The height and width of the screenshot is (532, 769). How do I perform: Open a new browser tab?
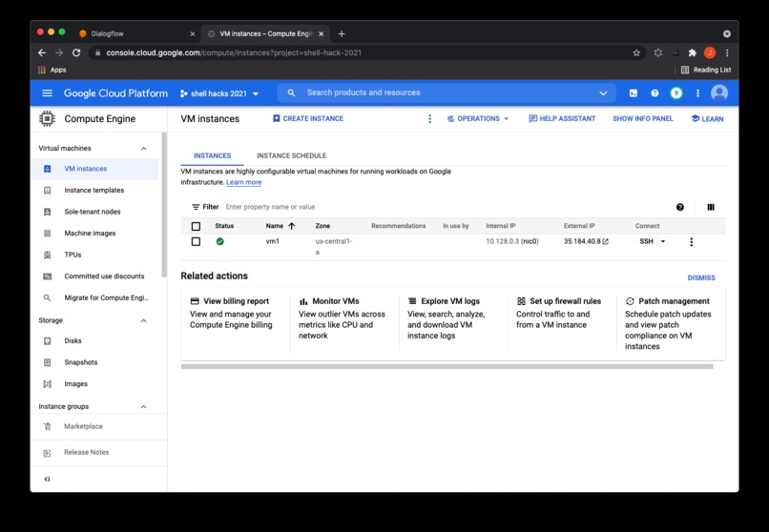tap(342, 33)
